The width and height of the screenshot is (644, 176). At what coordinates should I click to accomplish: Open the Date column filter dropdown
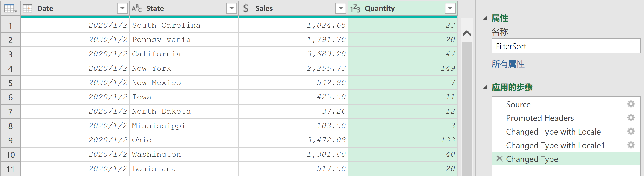coord(122,8)
